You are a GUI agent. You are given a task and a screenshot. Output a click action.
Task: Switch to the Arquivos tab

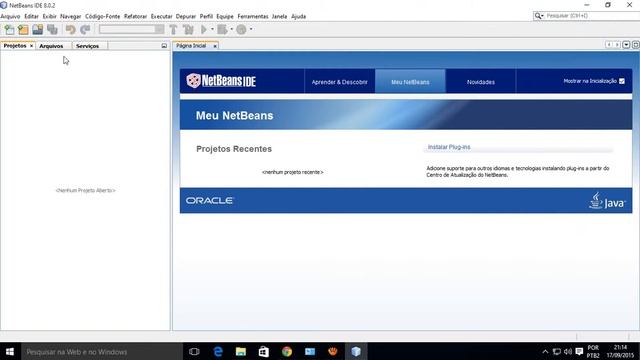click(51, 46)
